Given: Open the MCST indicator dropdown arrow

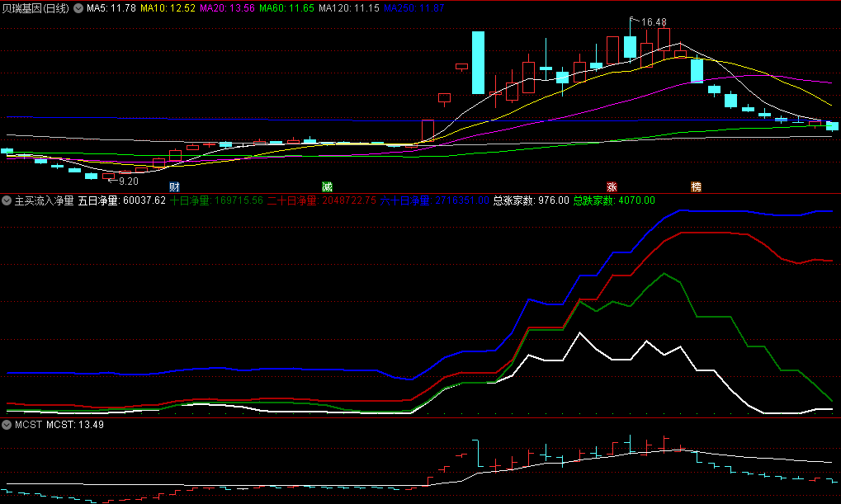Looking at the screenshot, I should point(7,425).
